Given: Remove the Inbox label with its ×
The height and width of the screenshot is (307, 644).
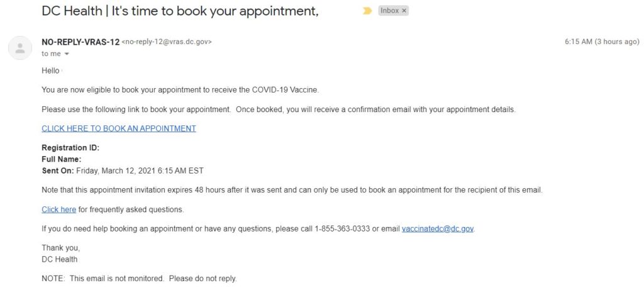Looking at the screenshot, I should 404,11.
